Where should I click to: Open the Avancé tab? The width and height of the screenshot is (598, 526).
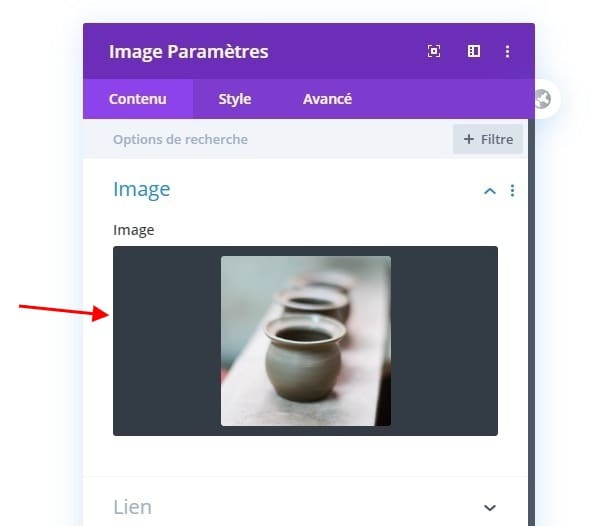(327, 99)
